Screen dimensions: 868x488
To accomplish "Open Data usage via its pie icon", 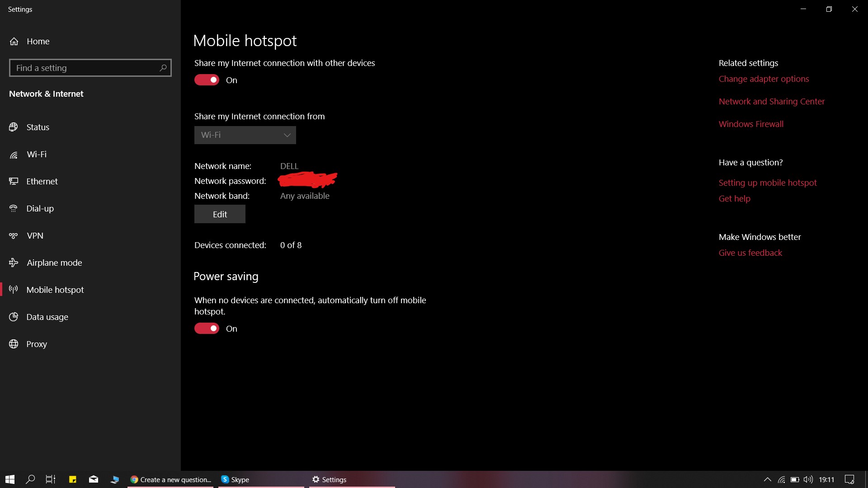I will pyautogui.click(x=14, y=317).
